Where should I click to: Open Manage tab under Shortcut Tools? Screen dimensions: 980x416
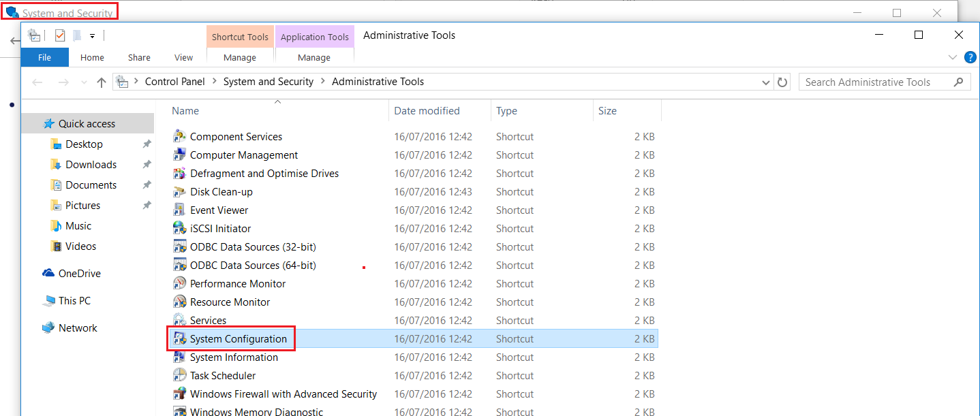click(x=240, y=58)
